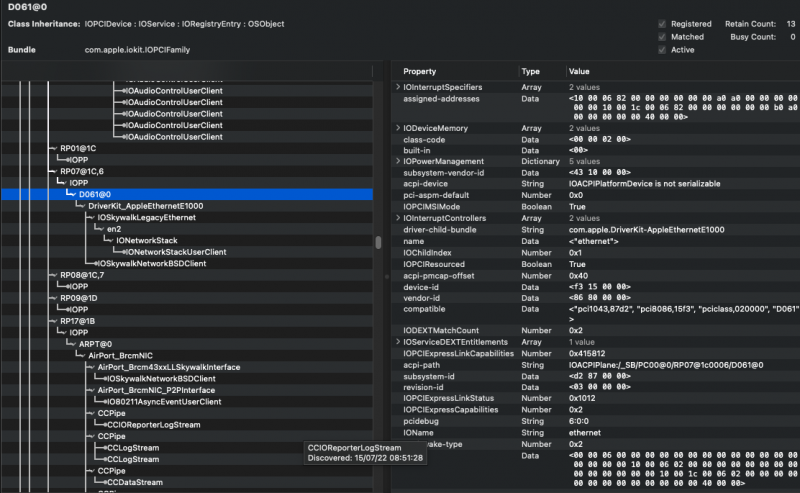Click the Value column header
Viewport: 800px width, 493px height.
coord(579,72)
